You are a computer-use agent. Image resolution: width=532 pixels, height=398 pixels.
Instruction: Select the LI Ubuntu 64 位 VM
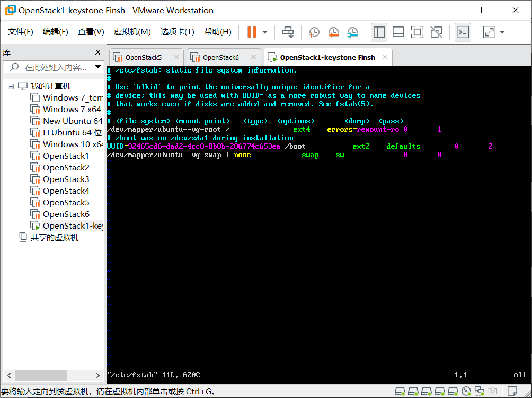click(72, 132)
